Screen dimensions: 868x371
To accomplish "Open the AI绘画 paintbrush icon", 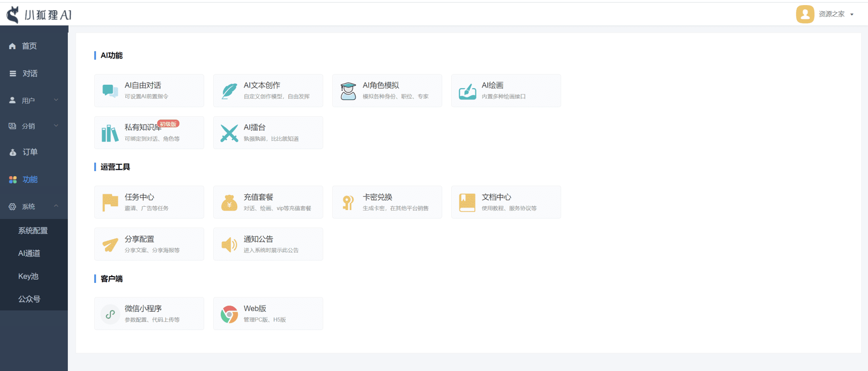I will pos(467,91).
